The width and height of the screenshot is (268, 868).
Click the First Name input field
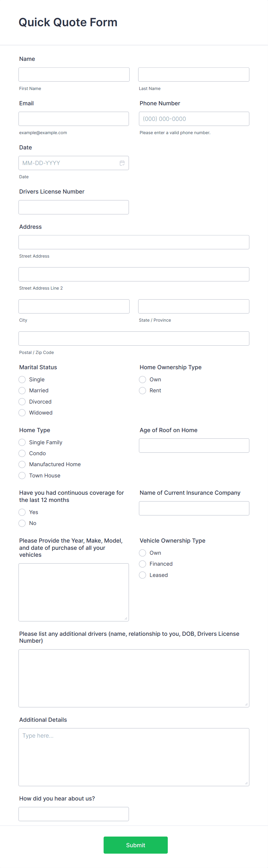[x=74, y=74]
